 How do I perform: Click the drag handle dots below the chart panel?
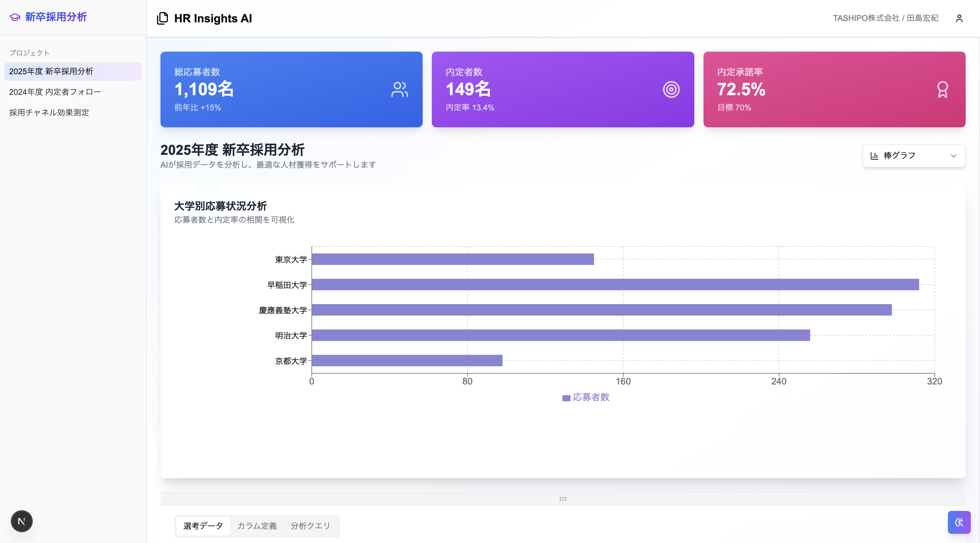tap(563, 499)
